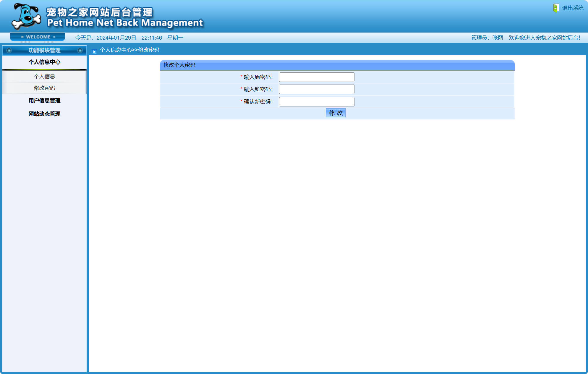Click the dog mascot logo
588x374 pixels.
click(x=26, y=16)
